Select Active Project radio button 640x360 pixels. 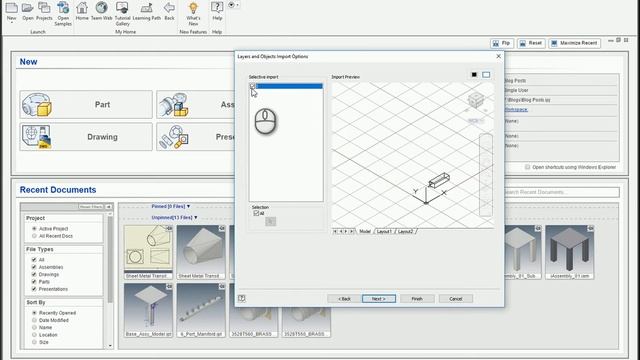click(x=34, y=229)
